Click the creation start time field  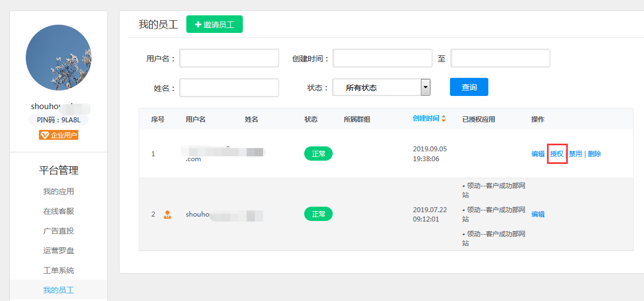pos(383,58)
